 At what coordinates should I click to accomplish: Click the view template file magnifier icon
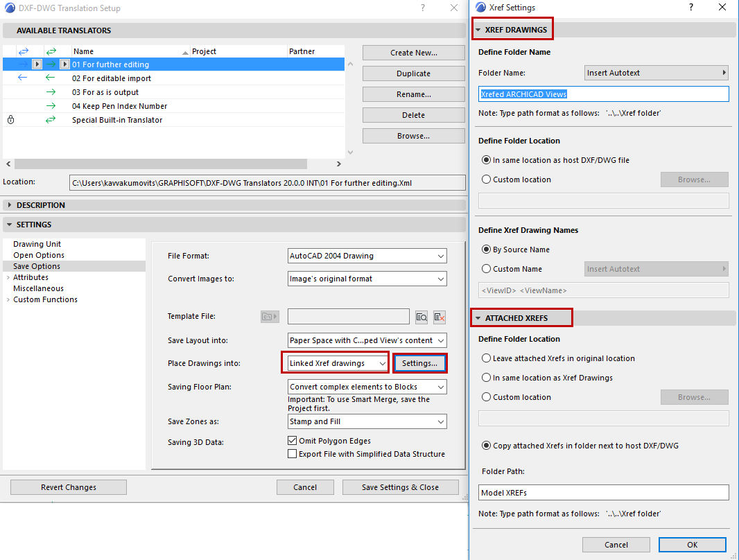421,317
